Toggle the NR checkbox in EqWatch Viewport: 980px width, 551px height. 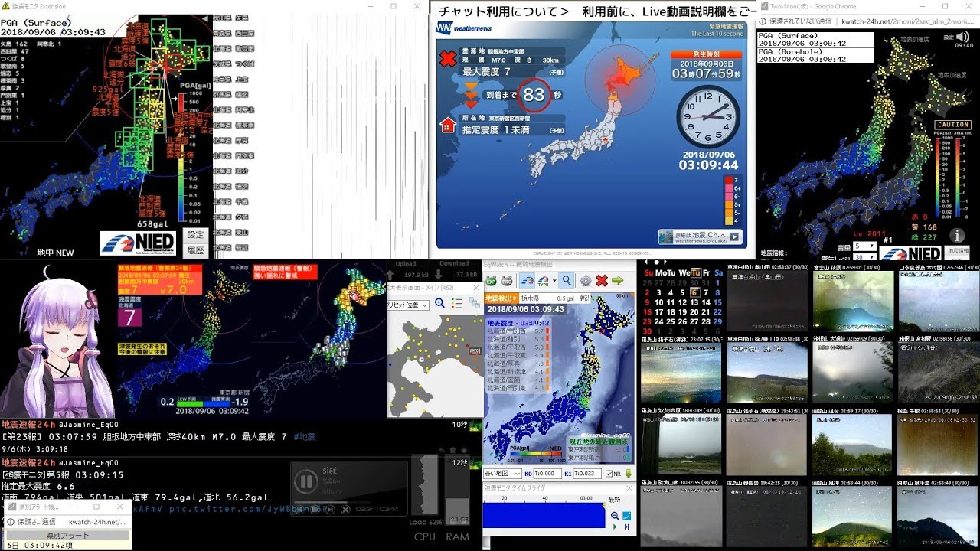click(x=609, y=474)
